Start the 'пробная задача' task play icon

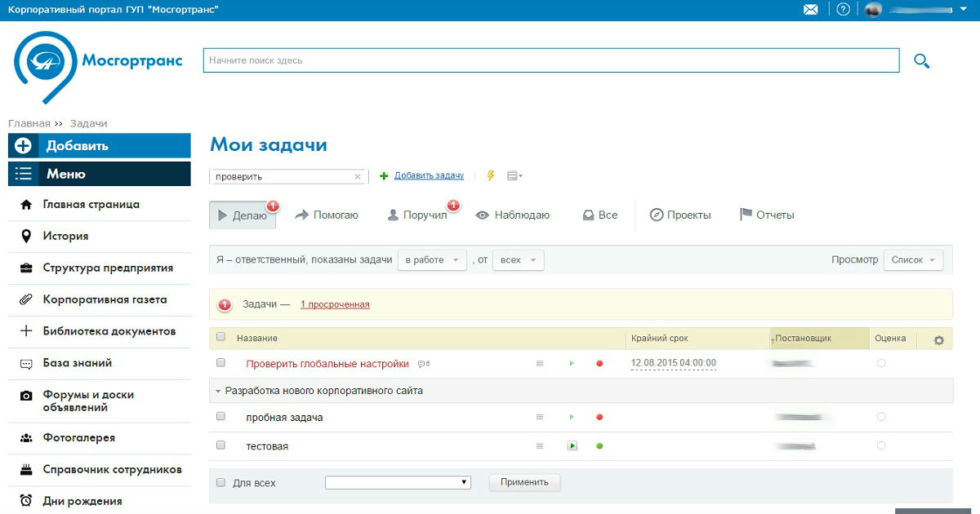(x=572, y=417)
